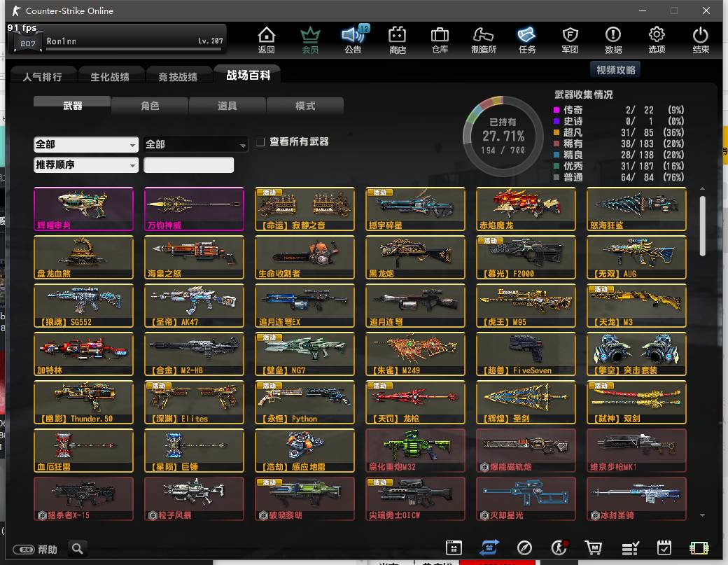Screen dimensions: 728x565
Task: Expand the dark 全部 subcategory dropdown
Action: pos(195,144)
